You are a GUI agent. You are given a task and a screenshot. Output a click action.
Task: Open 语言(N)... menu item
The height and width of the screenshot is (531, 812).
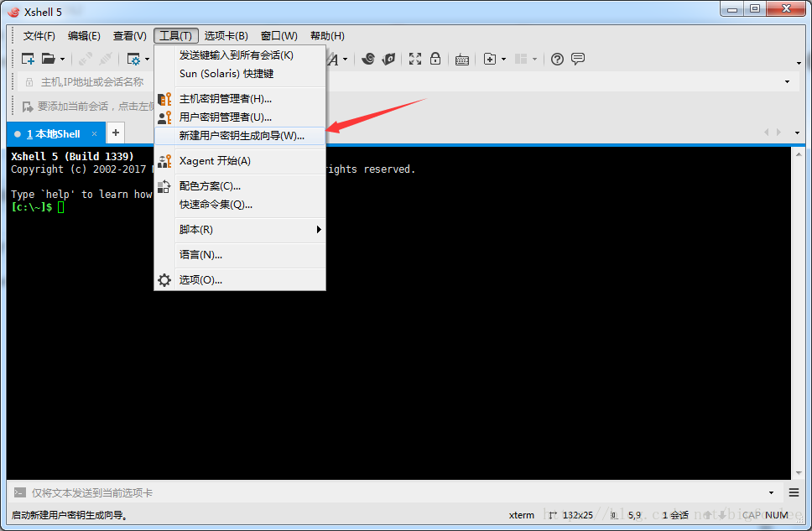240,255
